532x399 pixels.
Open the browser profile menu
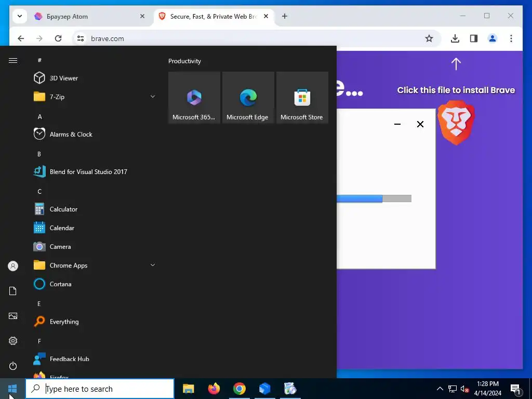coord(493,38)
